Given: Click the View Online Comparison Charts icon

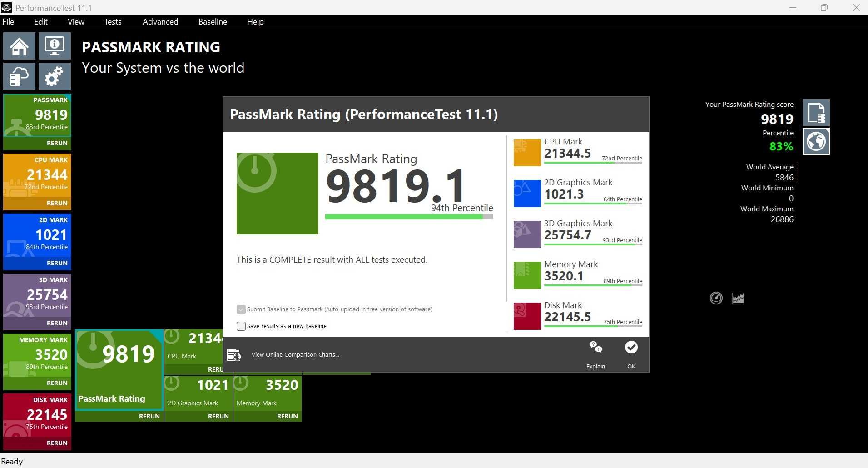Looking at the screenshot, I should (x=234, y=355).
